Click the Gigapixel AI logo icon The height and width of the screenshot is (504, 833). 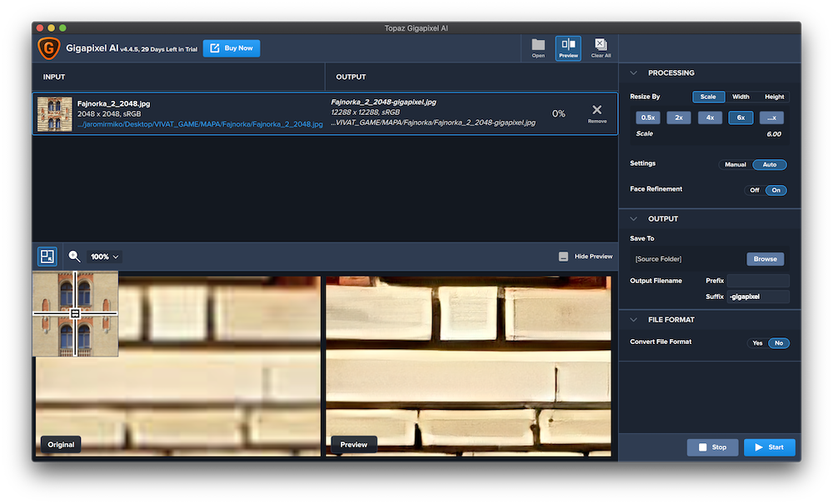click(x=49, y=48)
